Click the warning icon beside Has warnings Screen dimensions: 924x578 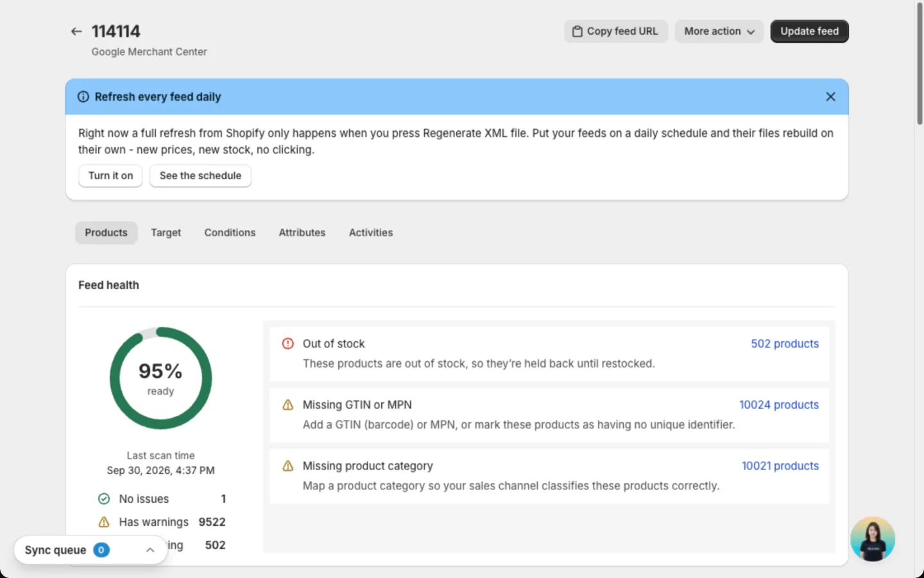pyautogui.click(x=104, y=522)
